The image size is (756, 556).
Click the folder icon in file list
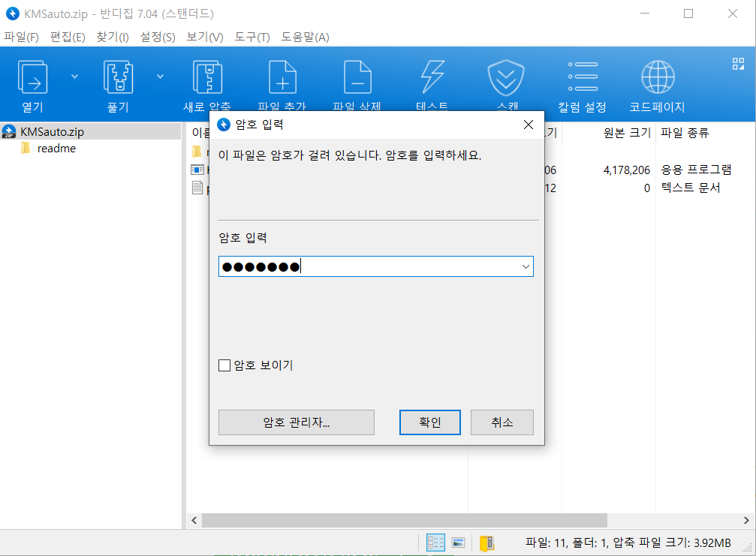[x=197, y=152]
